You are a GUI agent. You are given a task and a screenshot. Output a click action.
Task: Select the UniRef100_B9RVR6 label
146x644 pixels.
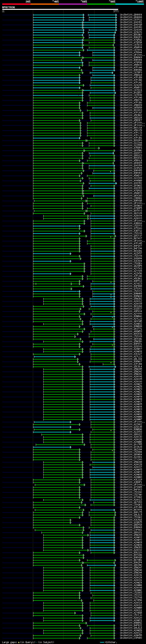pyautogui.click(x=131, y=70)
